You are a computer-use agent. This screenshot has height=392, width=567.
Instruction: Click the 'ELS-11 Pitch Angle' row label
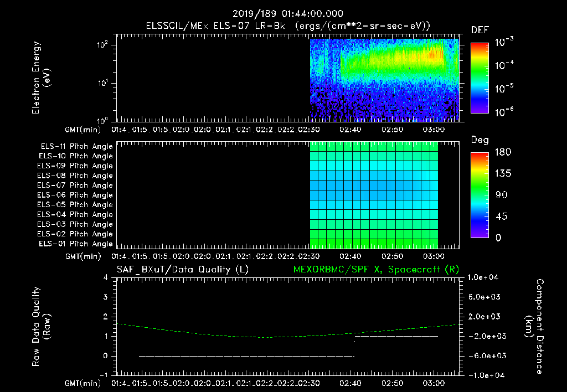[76, 147]
